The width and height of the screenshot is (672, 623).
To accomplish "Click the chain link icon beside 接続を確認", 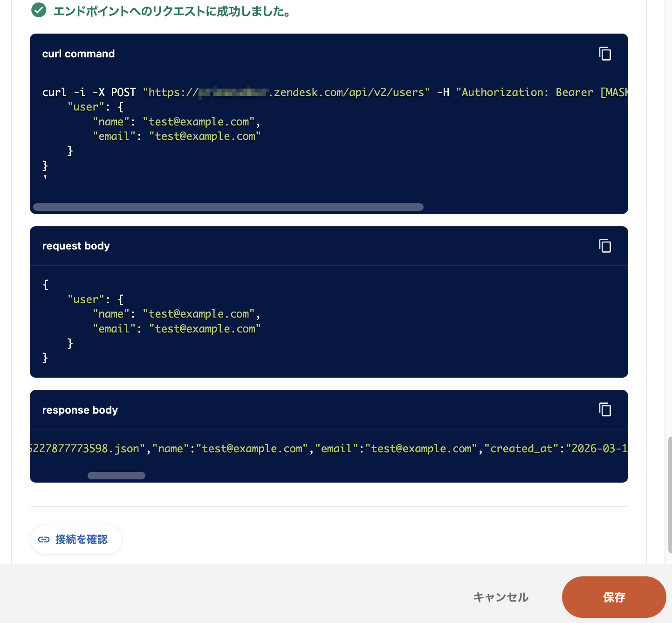I will point(44,540).
